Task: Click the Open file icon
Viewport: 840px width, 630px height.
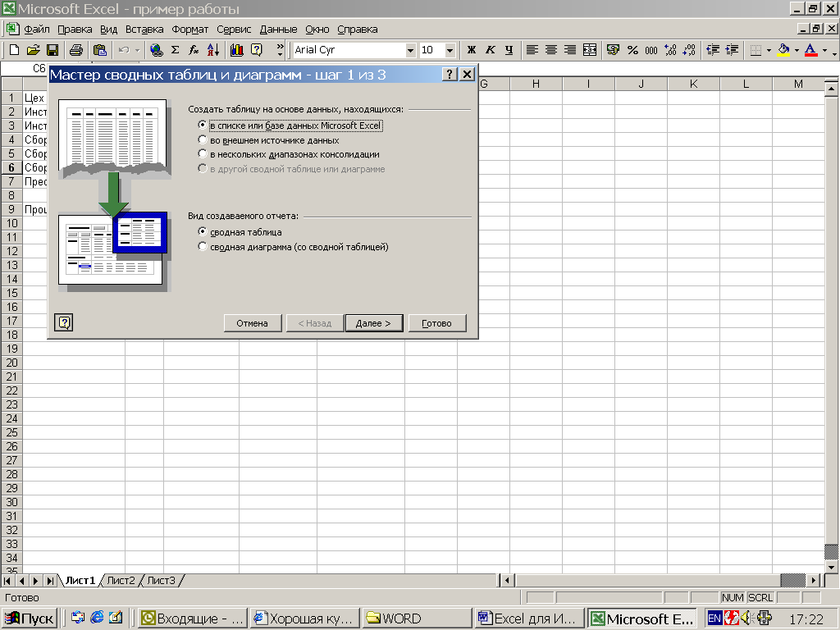Action: click(33, 50)
